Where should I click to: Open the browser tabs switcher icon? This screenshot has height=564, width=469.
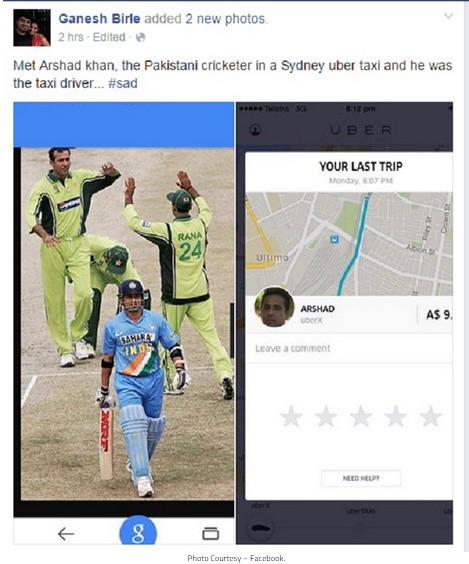coord(210,533)
